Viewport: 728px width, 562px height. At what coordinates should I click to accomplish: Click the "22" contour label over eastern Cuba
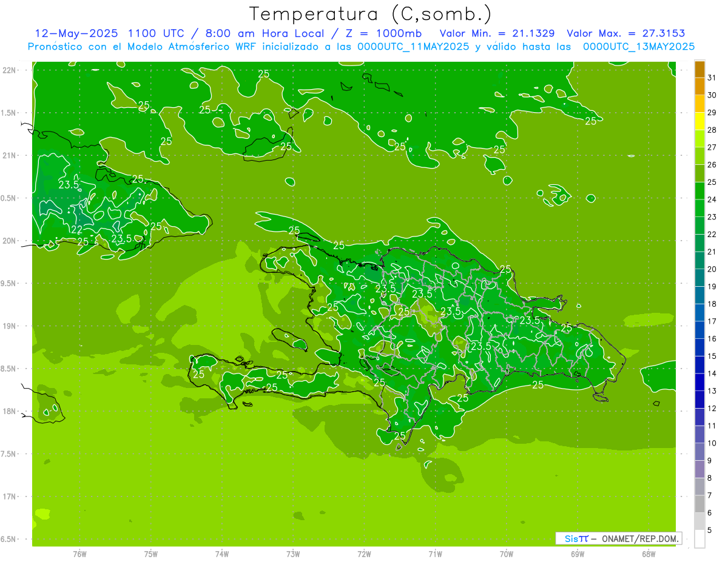coord(76,230)
